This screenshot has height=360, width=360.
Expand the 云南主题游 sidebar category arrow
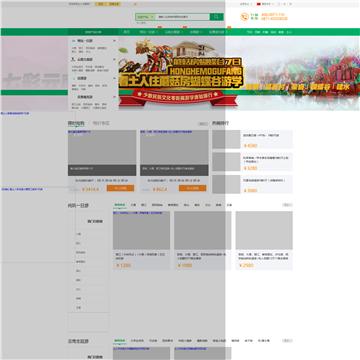[x=114, y=59]
